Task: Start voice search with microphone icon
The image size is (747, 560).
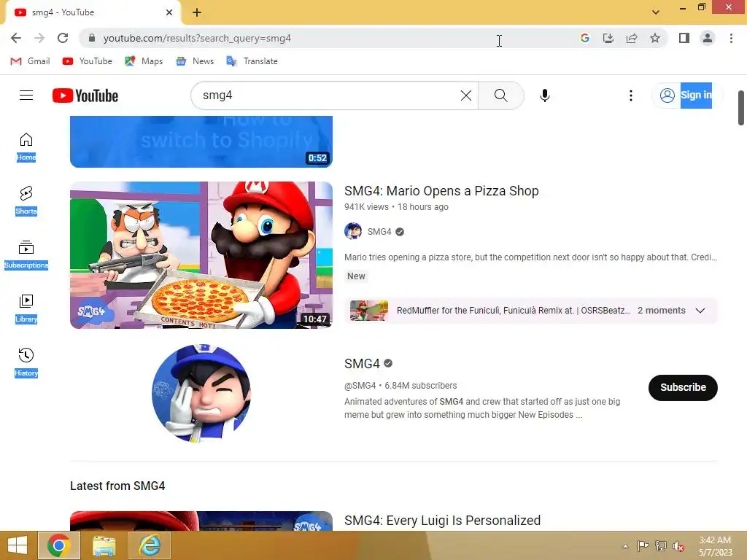Action: 544,96
